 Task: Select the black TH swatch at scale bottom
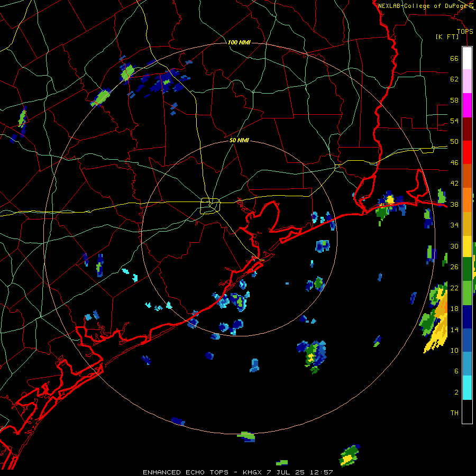(x=467, y=411)
